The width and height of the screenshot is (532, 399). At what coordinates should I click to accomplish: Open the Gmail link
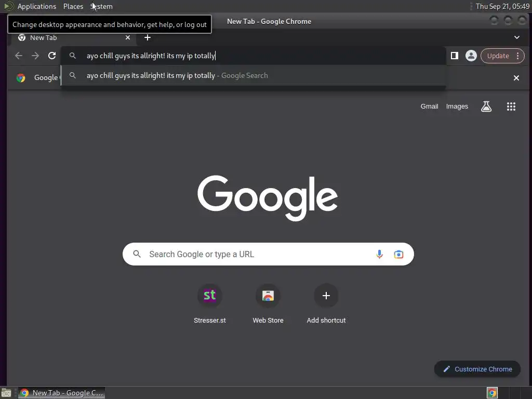point(429,106)
